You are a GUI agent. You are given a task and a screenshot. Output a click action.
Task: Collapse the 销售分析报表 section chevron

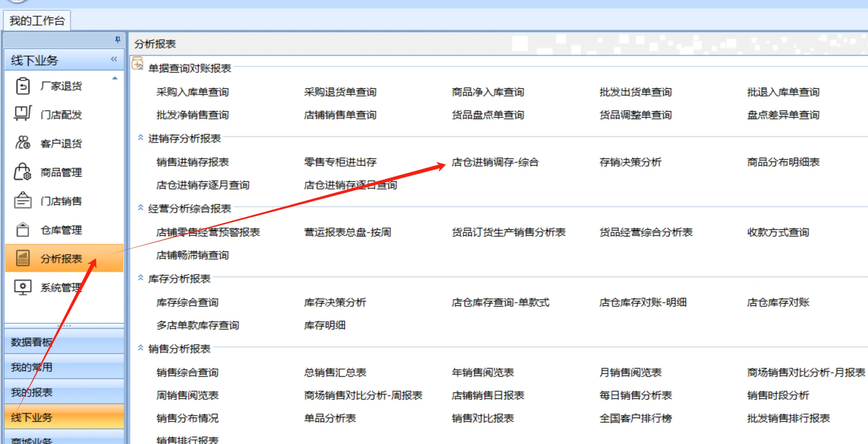141,348
